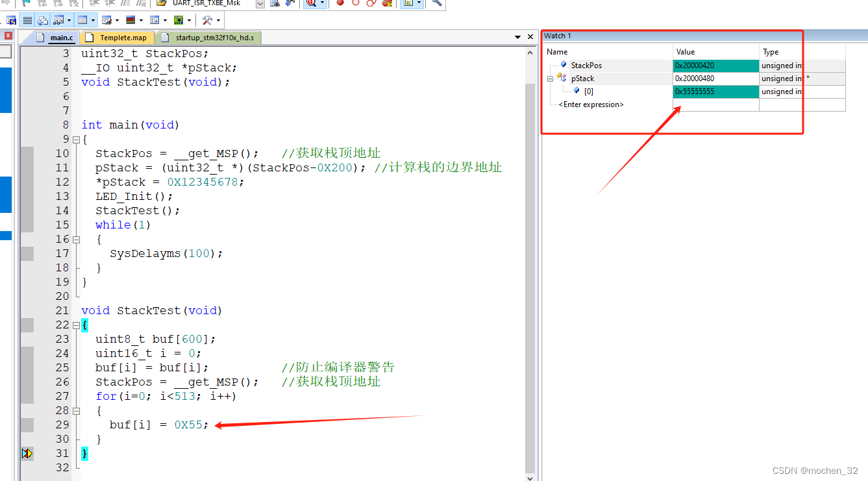Viewport: 868px width, 481px height.
Task: Click the red Insert Breakpoint icon
Action: click(340, 3)
